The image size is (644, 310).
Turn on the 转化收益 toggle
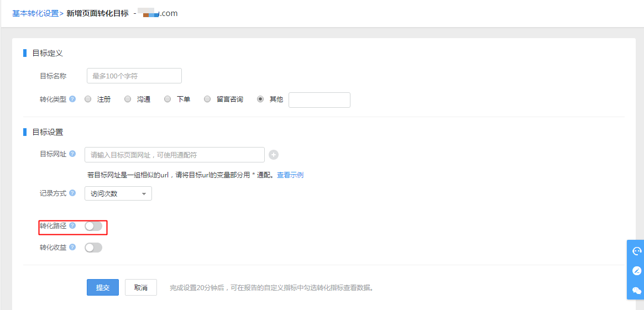pos(93,248)
